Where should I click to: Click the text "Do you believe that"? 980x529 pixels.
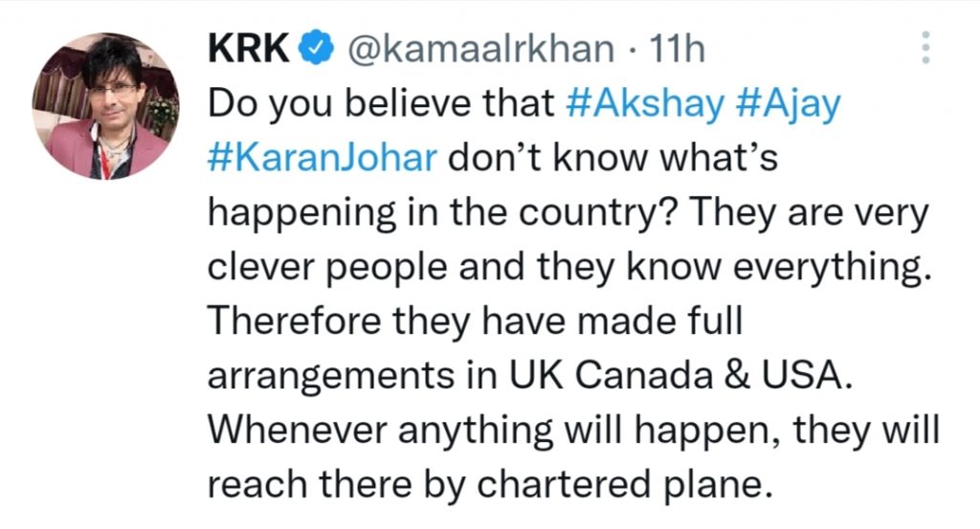coord(381,103)
